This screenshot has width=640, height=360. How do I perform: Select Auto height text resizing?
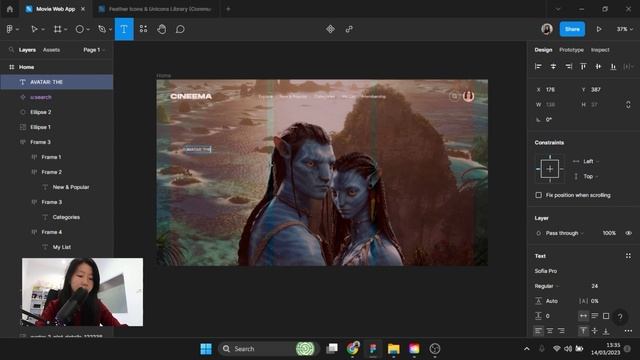(x=595, y=316)
